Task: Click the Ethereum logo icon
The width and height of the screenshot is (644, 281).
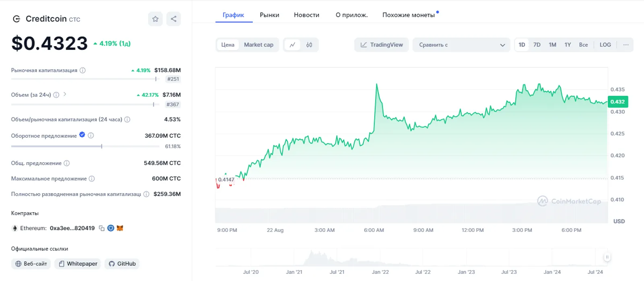Action: pyautogui.click(x=15, y=228)
